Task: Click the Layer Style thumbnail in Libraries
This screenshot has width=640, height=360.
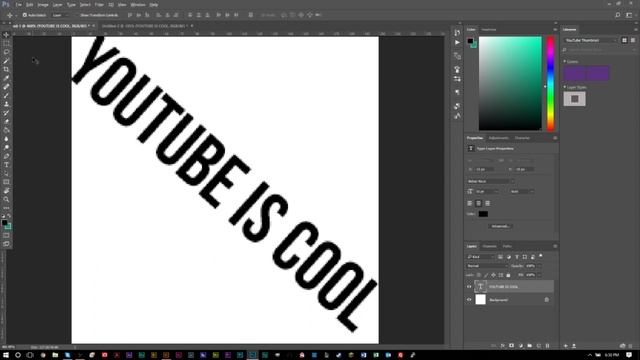Action: [x=574, y=99]
